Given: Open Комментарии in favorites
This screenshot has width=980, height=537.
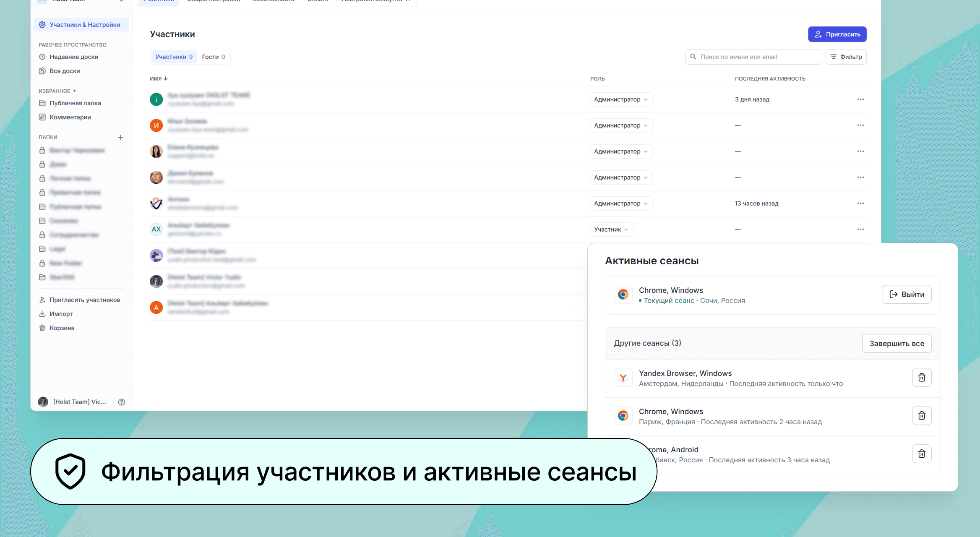Looking at the screenshot, I should pyautogui.click(x=65, y=117).
